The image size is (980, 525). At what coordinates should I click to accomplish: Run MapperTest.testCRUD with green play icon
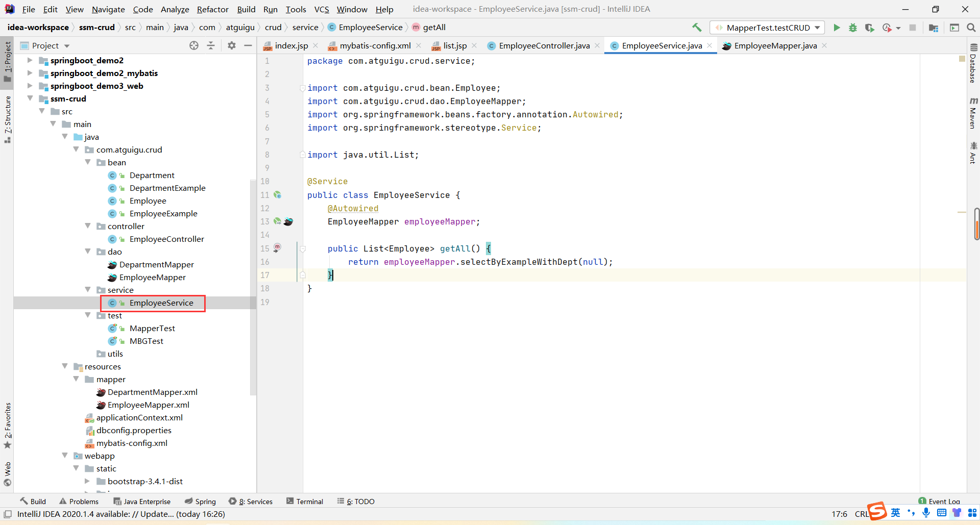coord(837,28)
